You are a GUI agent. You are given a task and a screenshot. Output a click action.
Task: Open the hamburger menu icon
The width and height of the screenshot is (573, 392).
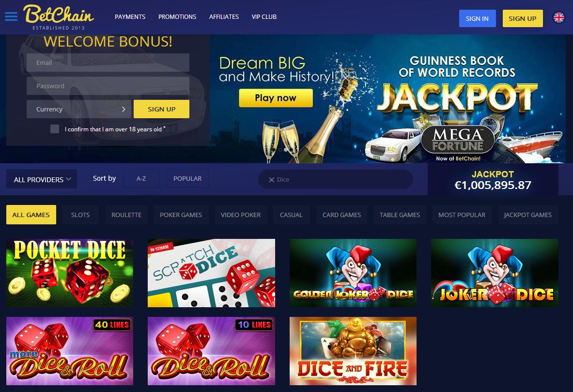point(11,17)
